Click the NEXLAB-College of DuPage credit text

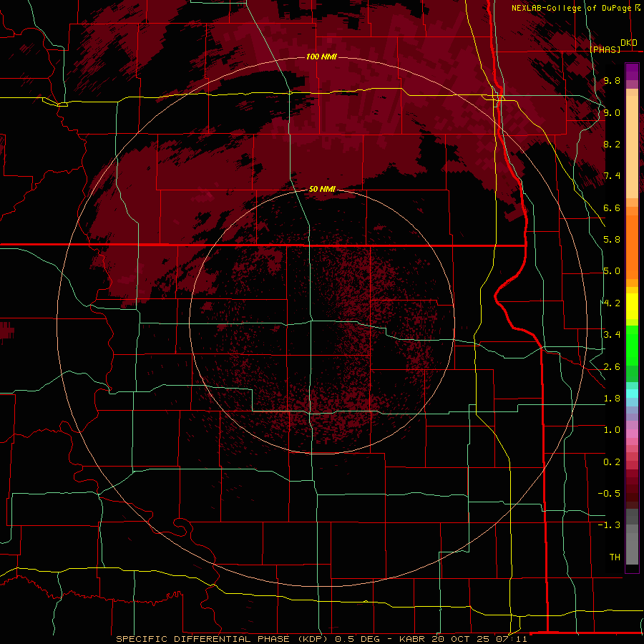571,8
